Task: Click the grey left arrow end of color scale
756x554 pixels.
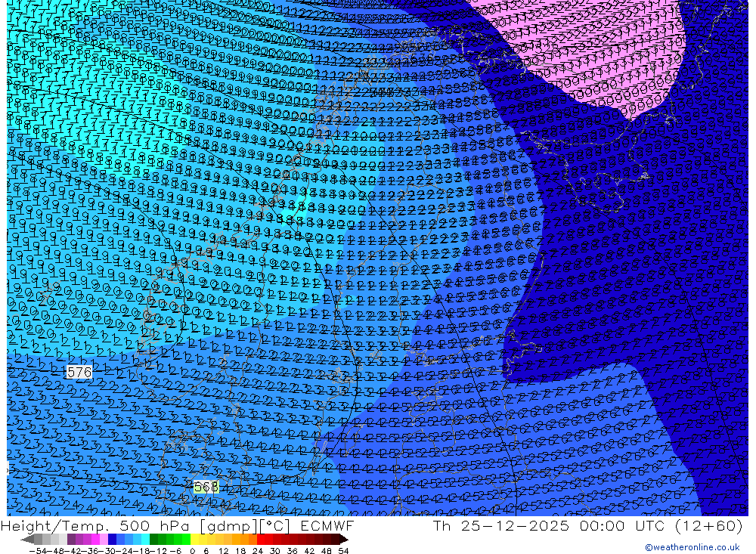Action: (x=27, y=540)
